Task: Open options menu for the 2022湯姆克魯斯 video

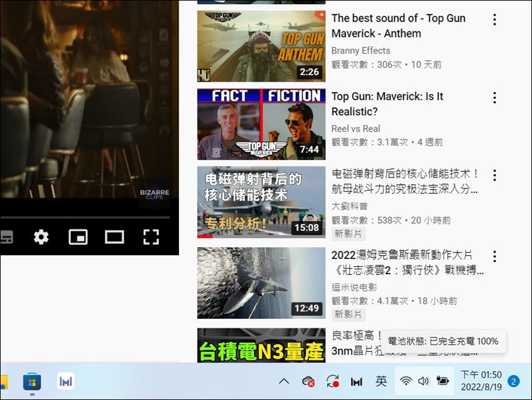Action: pyautogui.click(x=494, y=256)
